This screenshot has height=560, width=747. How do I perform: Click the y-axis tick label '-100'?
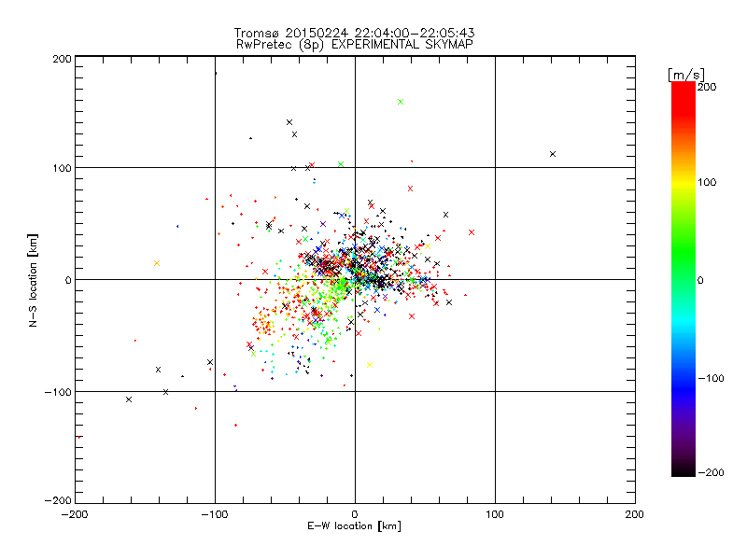(58, 392)
